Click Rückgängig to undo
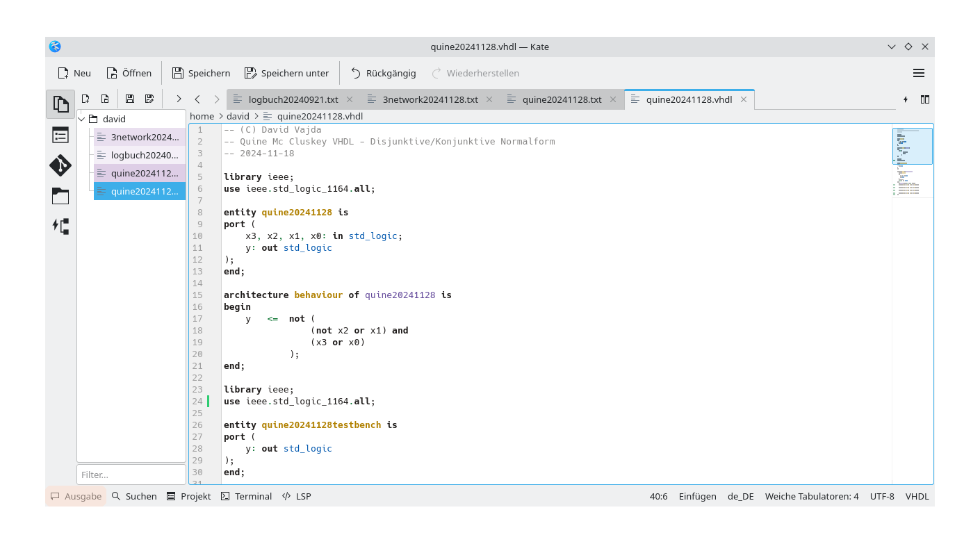 tap(382, 72)
